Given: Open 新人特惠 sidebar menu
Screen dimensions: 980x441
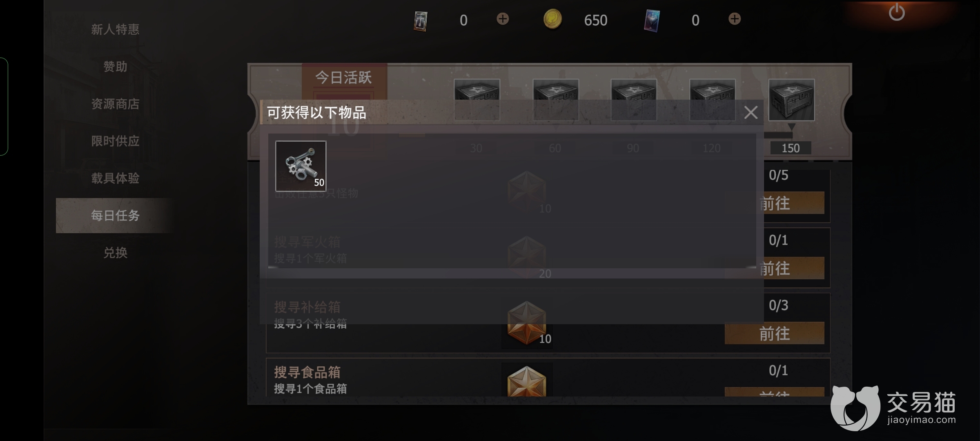Looking at the screenshot, I should 115,29.
